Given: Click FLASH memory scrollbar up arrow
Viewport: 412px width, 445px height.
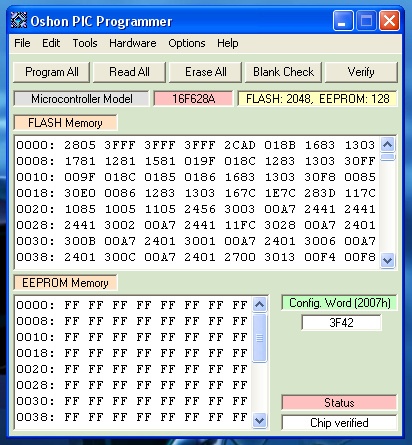Looking at the screenshot, I should [387, 145].
